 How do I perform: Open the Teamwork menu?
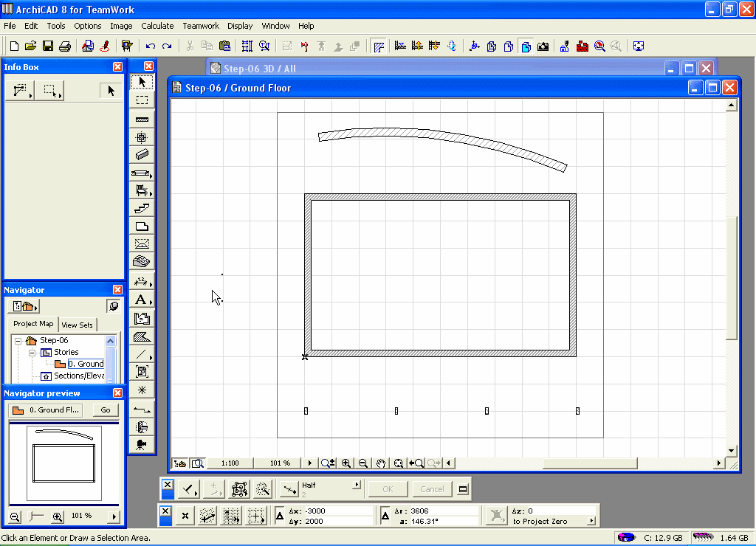tap(201, 26)
